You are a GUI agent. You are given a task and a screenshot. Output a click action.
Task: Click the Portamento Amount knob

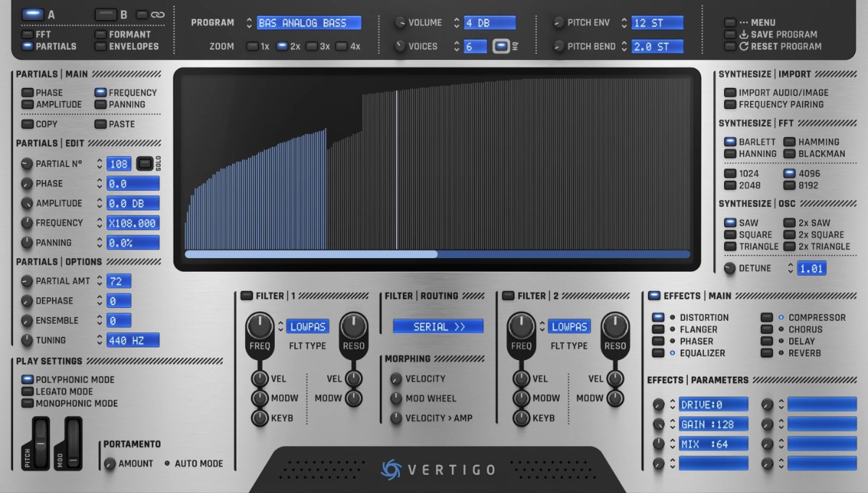coord(109,463)
